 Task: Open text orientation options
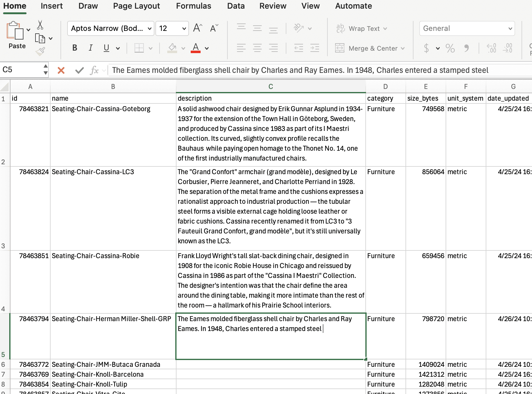tap(299, 28)
